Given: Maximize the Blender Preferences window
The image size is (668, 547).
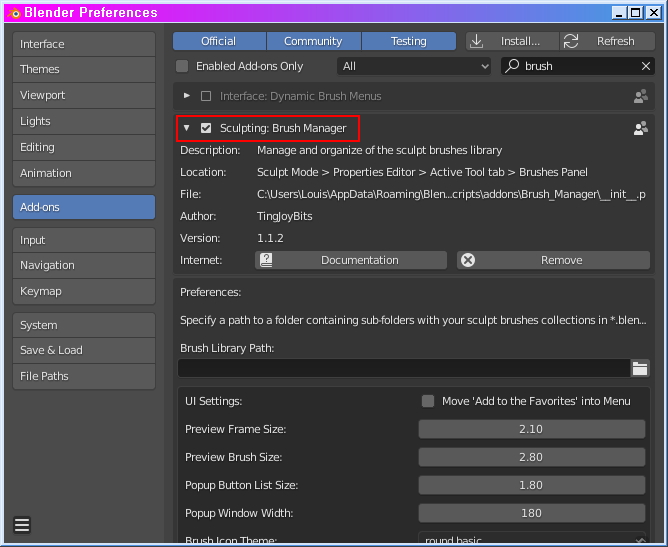Looking at the screenshot, I should 636,13.
